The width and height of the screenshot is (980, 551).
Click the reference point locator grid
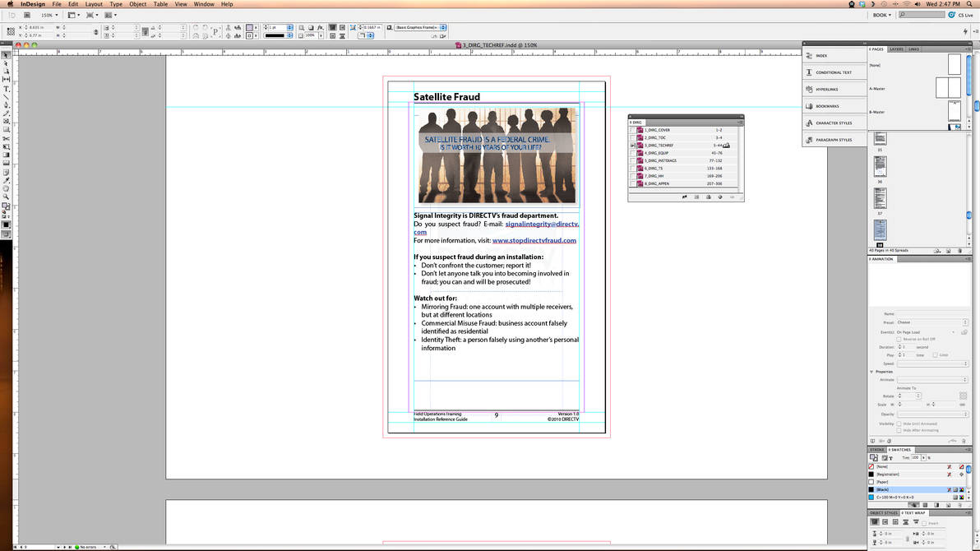pos(11,31)
